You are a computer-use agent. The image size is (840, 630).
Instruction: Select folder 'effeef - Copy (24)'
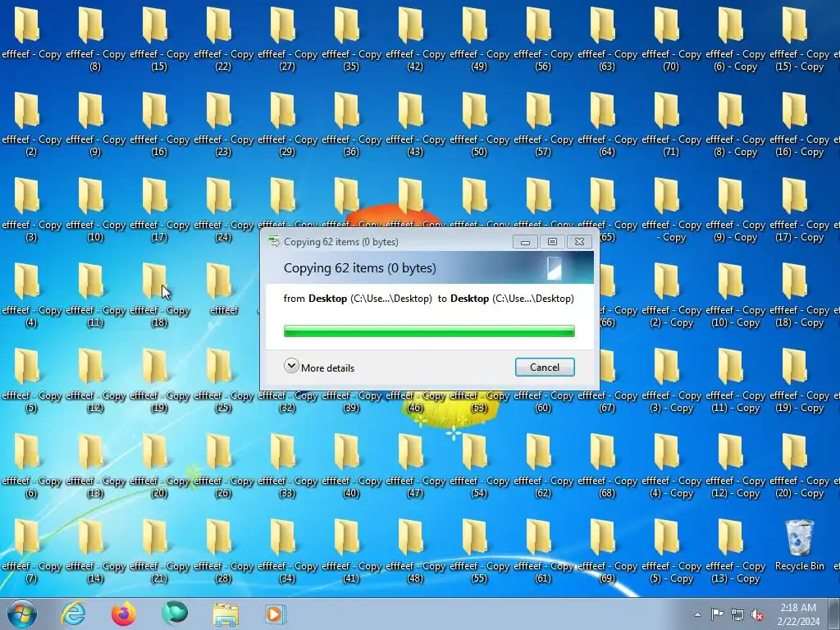(x=223, y=209)
